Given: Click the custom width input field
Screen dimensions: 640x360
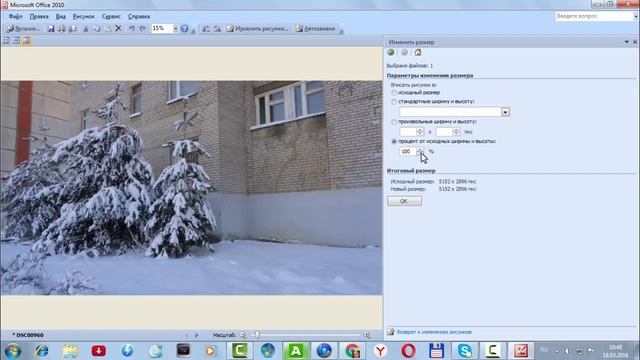Looking at the screenshot, I should (x=408, y=132).
